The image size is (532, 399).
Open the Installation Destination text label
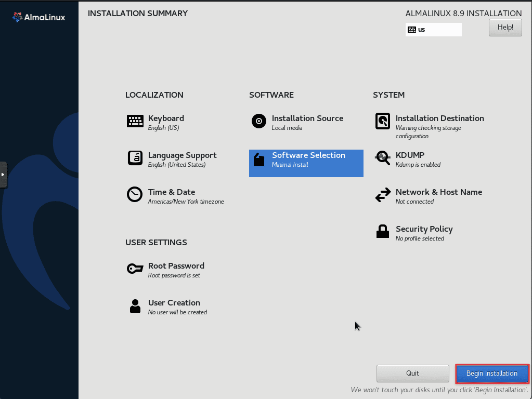click(439, 118)
